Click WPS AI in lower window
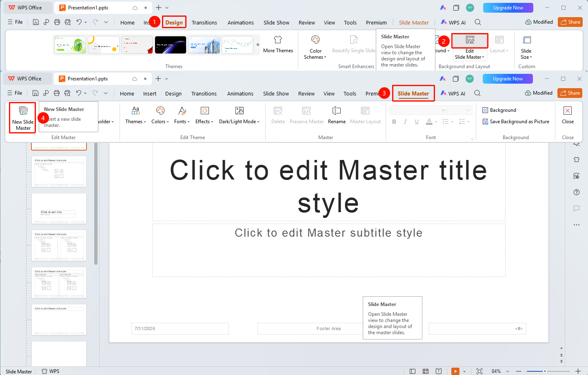The width and height of the screenshot is (588, 375). 453,93
